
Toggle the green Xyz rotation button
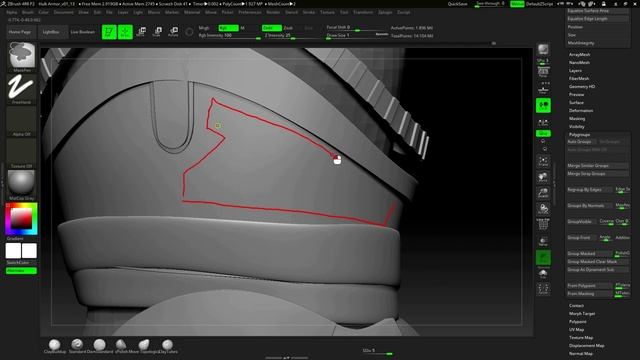pyautogui.click(x=543, y=133)
